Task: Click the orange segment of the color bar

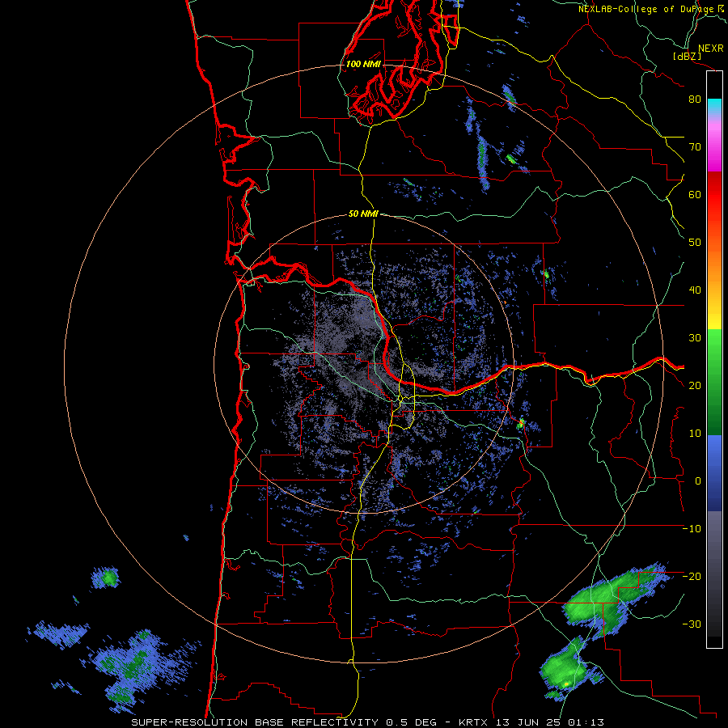Action: coord(714,265)
